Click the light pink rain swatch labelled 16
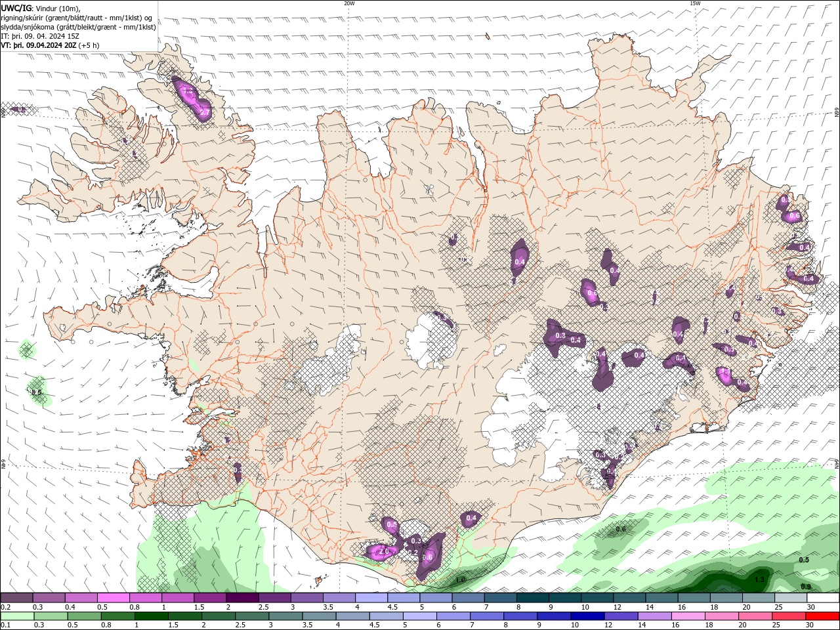The image size is (840, 630). coord(688,616)
